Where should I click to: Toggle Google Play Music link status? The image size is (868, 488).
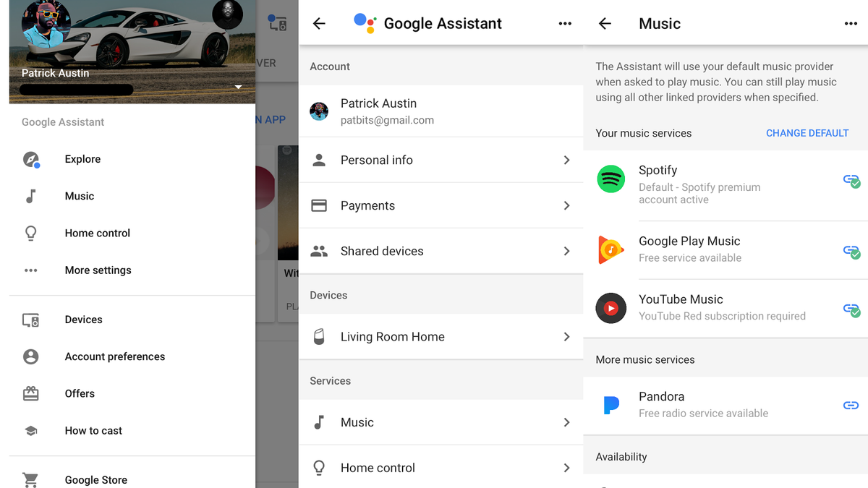click(851, 252)
